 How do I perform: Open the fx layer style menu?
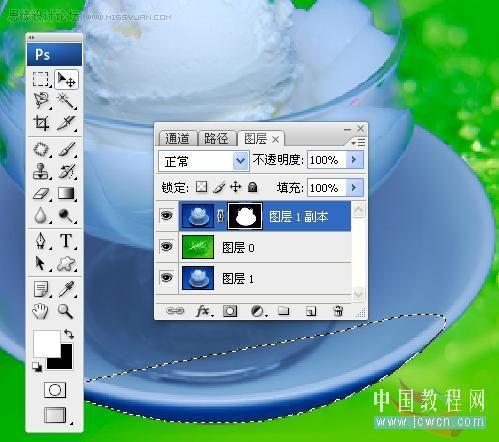(x=203, y=311)
